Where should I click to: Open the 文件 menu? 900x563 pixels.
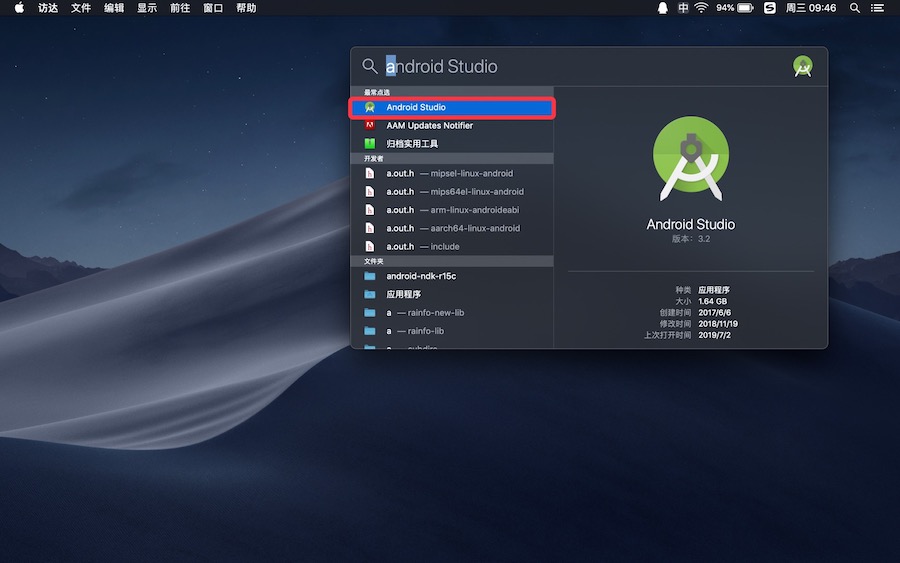[81, 8]
